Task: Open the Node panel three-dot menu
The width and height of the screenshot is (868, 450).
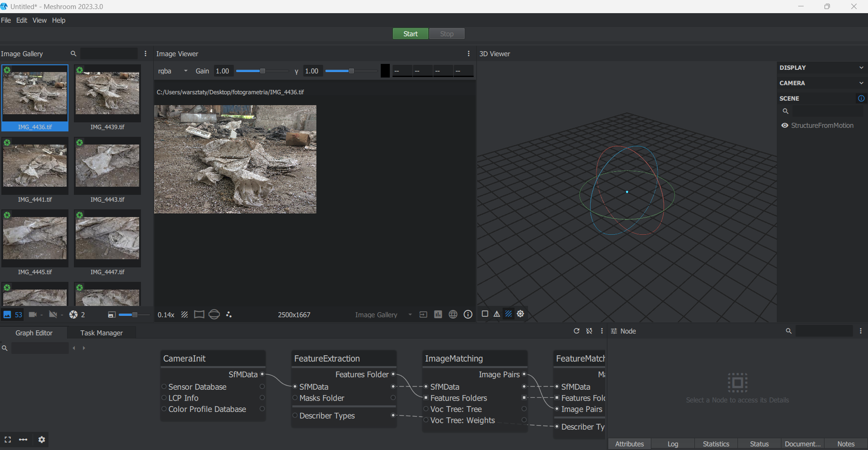Action: pyautogui.click(x=861, y=331)
